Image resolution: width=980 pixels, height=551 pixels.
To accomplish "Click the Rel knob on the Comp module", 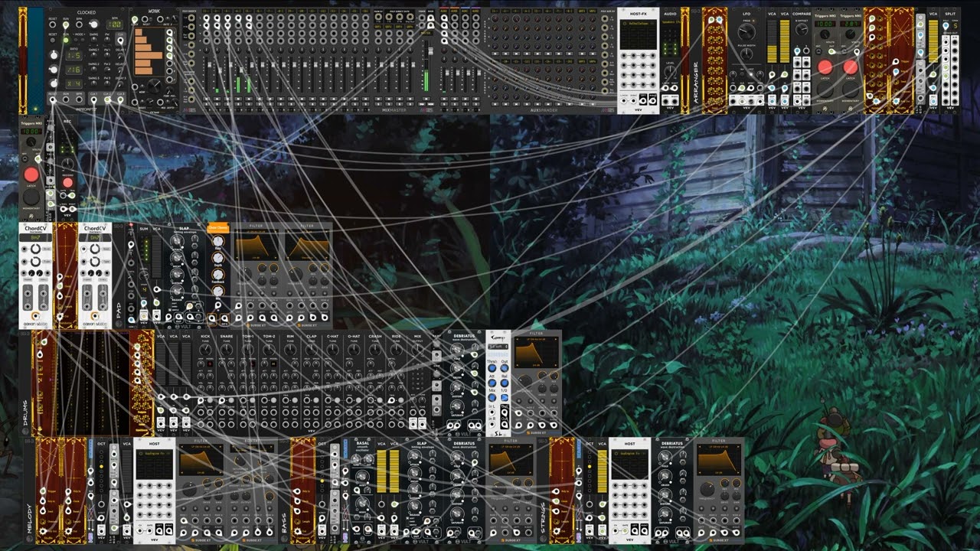I will (504, 383).
